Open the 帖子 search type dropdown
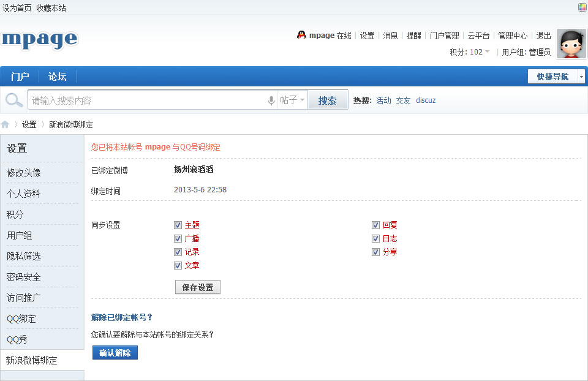Screen dimensions: 588x381 click(x=292, y=100)
